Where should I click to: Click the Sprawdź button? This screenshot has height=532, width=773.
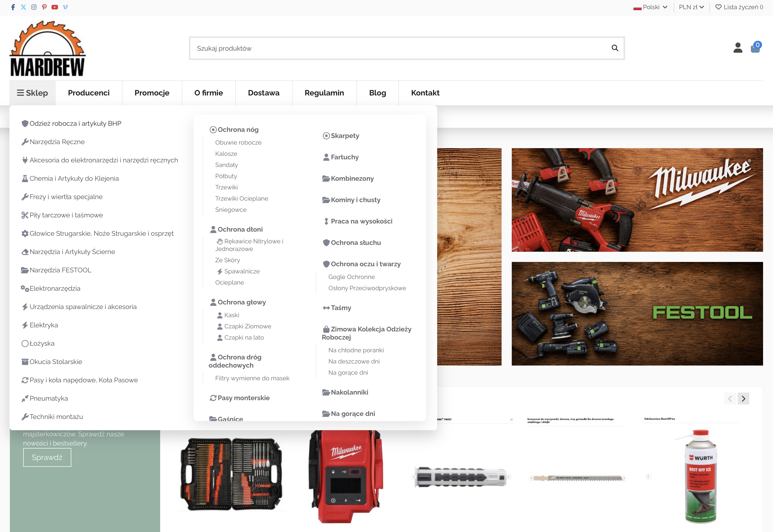pyautogui.click(x=47, y=457)
